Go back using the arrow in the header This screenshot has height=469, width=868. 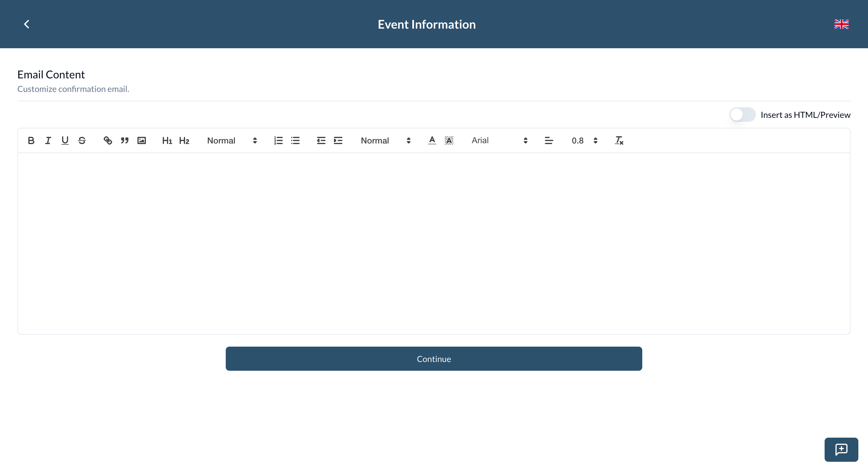point(27,24)
